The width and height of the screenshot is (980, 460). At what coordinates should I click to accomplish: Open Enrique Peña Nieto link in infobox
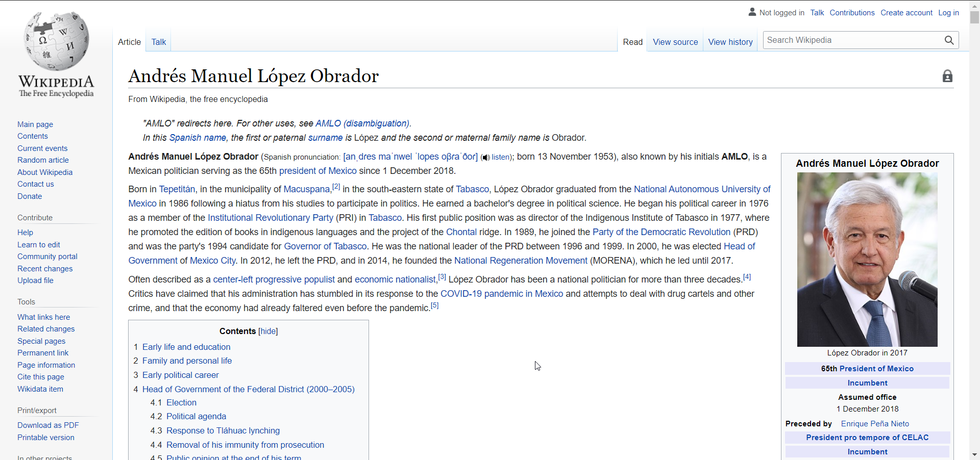(x=875, y=424)
